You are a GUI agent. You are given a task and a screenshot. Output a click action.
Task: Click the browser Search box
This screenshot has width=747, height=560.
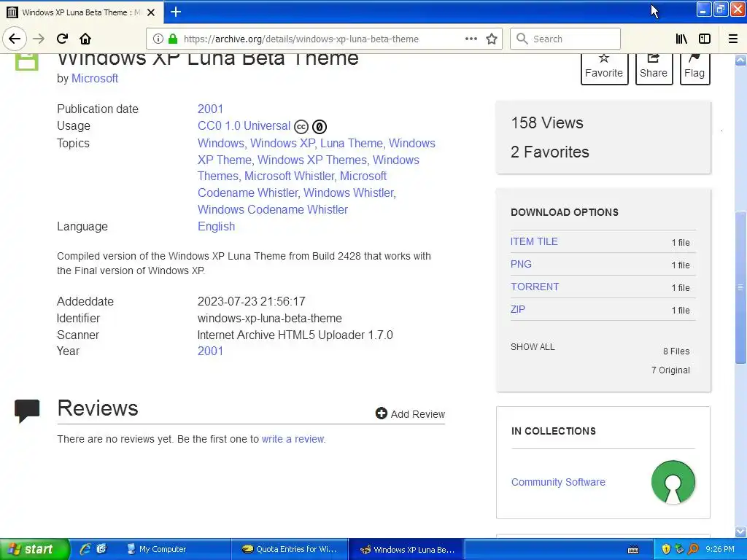coord(565,39)
